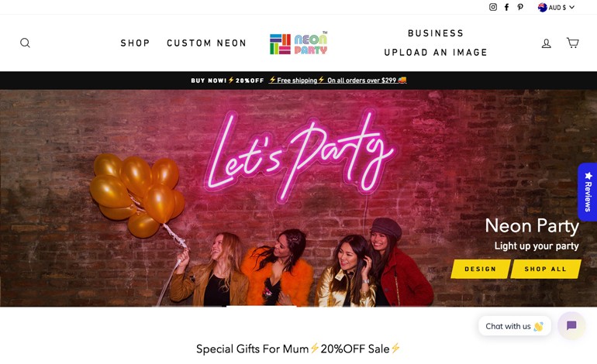Open the Shop menu
Image resolution: width=597 pixels, height=364 pixels.
[x=135, y=43]
